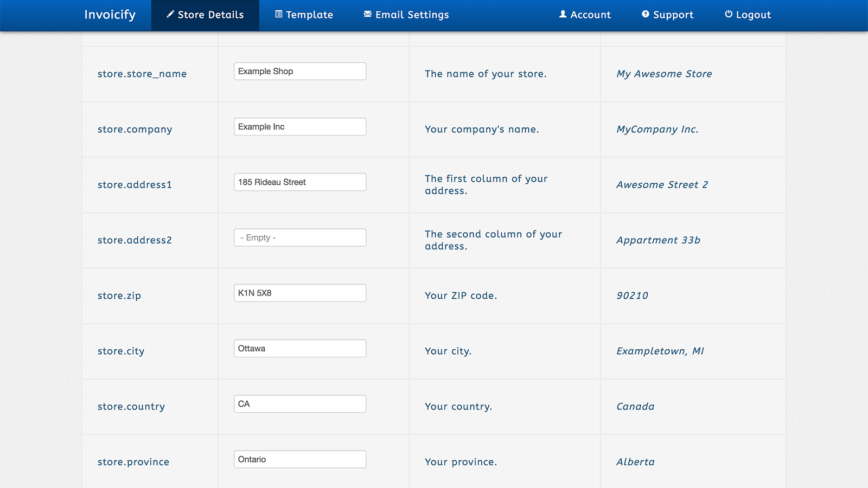Open the Support page
This screenshot has height=488, width=868.
667,15
